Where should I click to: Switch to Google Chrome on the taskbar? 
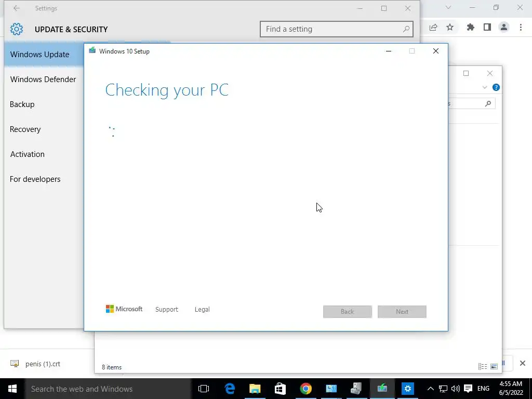click(305, 389)
